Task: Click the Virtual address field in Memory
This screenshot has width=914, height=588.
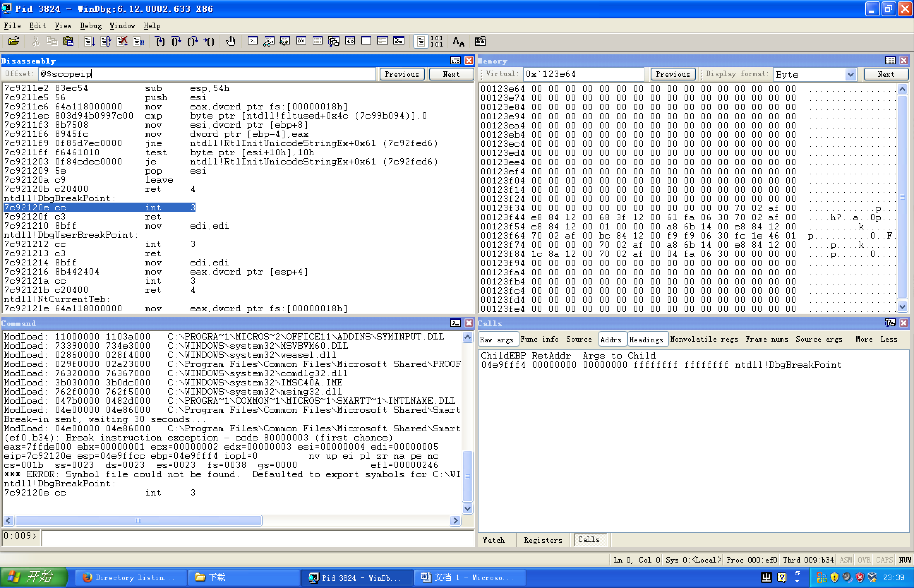Action: (x=583, y=74)
